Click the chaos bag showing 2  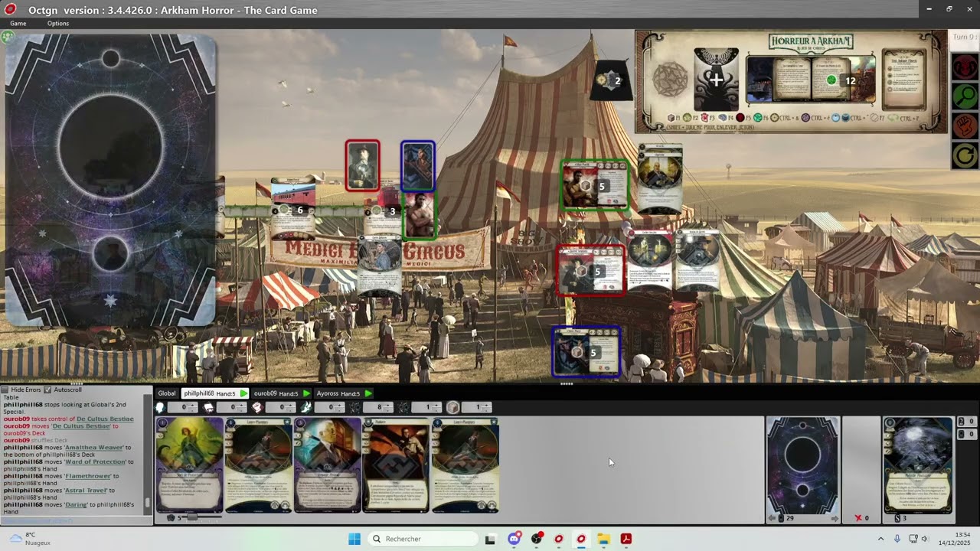point(611,80)
